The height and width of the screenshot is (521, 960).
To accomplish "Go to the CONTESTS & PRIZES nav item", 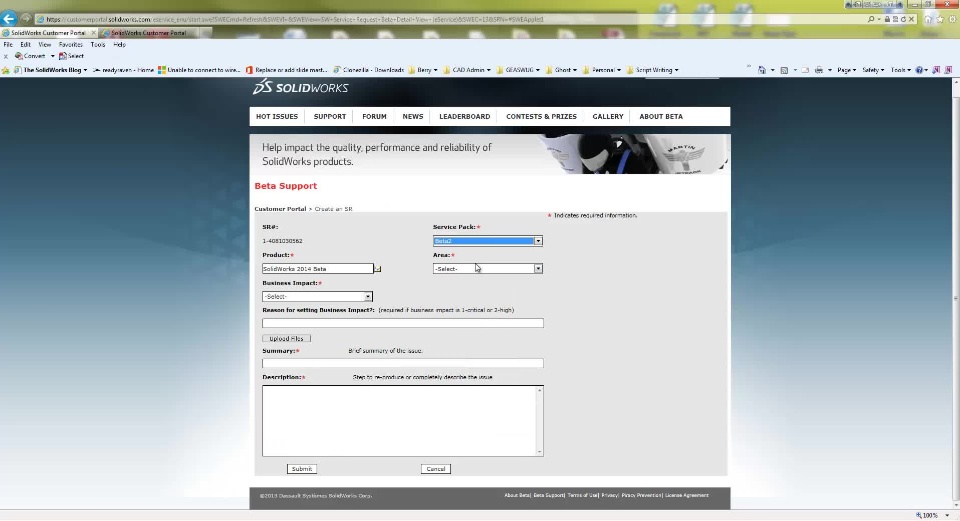I will point(541,116).
